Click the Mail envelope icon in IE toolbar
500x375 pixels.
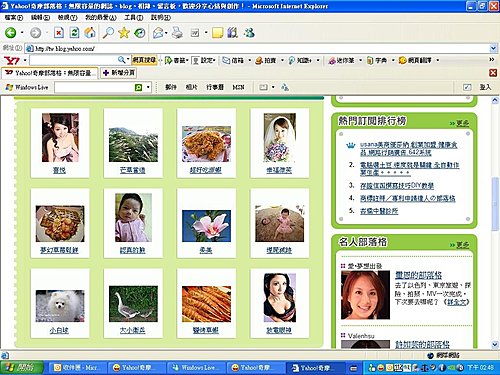pos(158,33)
